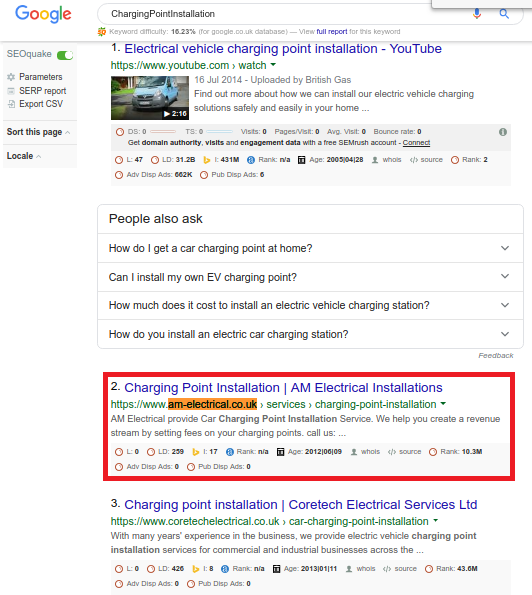Image resolution: width=532 pixels, height=595 pixels.
Task: Click Adv Disp Ads: 662K icon
Action: pyautogui.click(x=119, y=175)
